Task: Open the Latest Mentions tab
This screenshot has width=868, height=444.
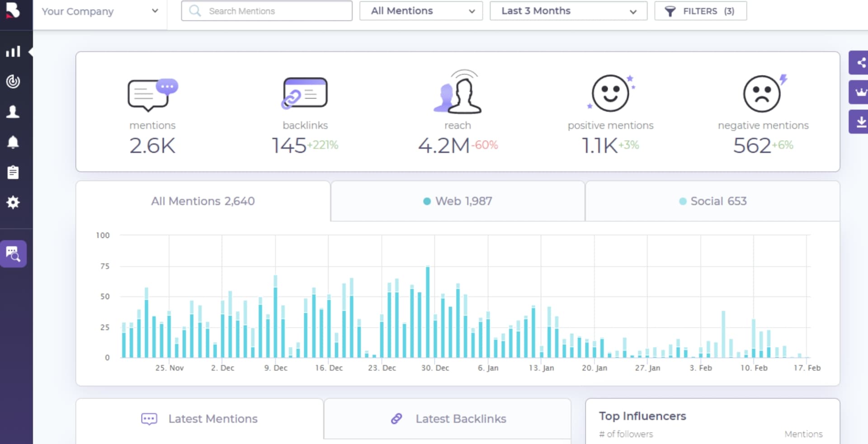Action: point(199,419)
